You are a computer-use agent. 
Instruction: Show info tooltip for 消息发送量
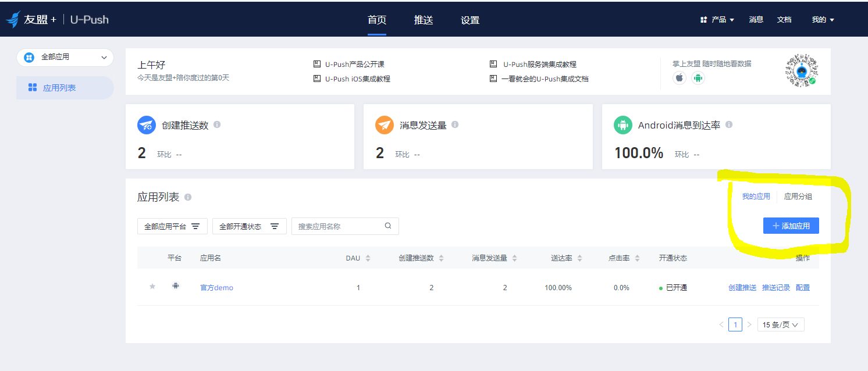point(455,124)
